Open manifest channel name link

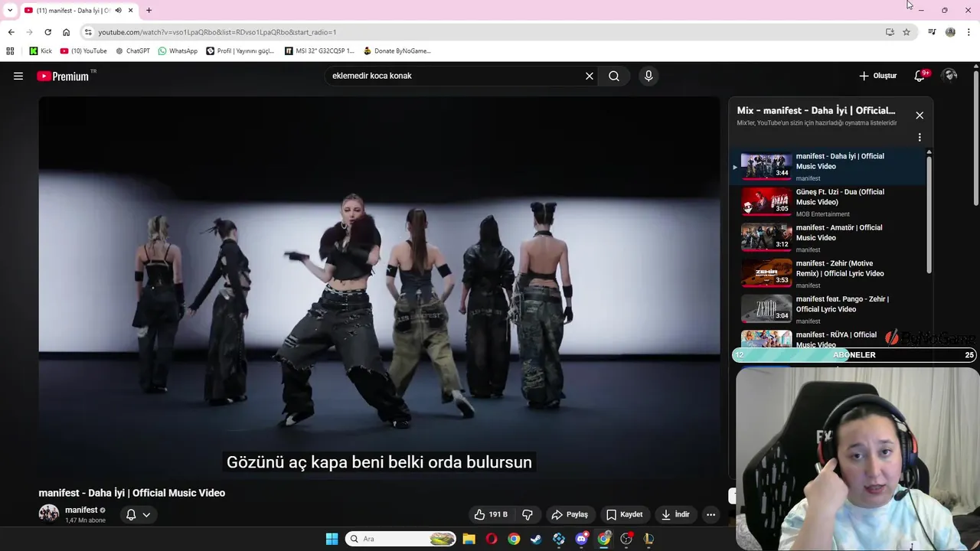pos(80,510)
